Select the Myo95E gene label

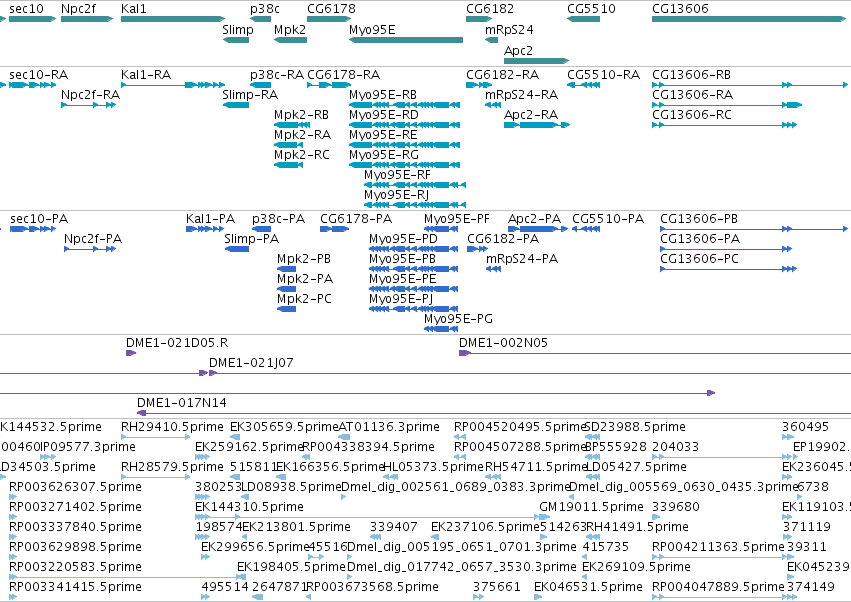tap(372, 29)
